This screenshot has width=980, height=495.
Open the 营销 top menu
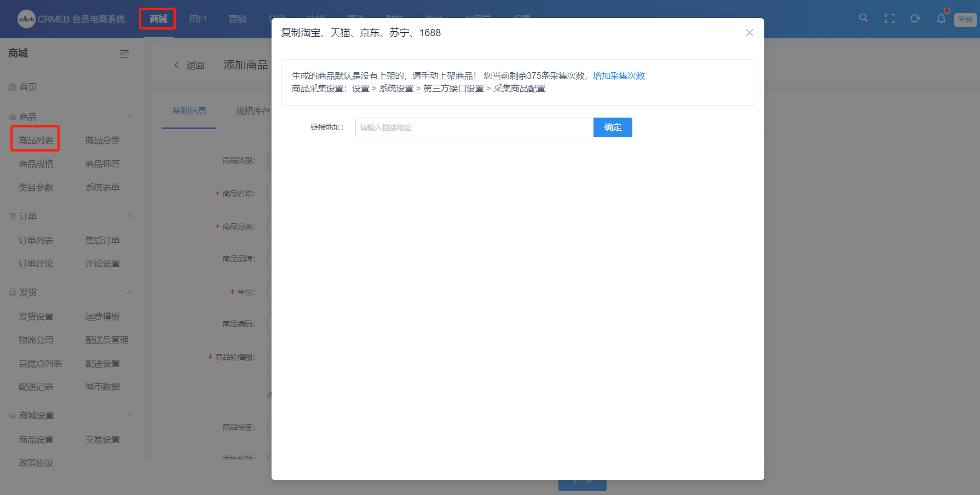tap(237, 19)
